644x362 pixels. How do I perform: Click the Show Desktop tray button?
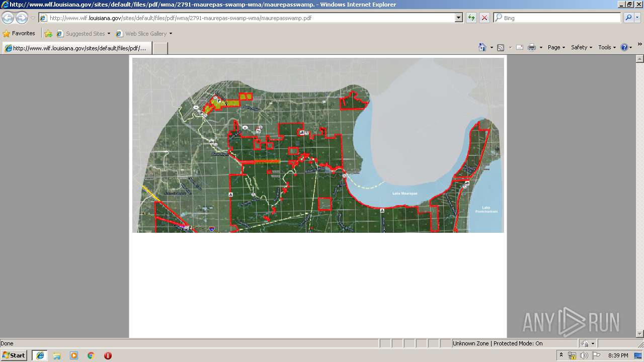coord(639,355)
